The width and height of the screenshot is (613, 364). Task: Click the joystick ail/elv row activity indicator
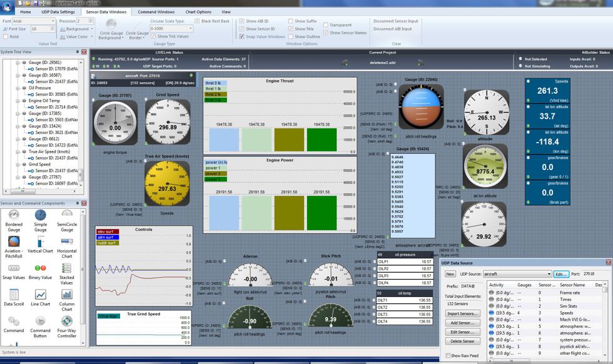pos(492,346)
